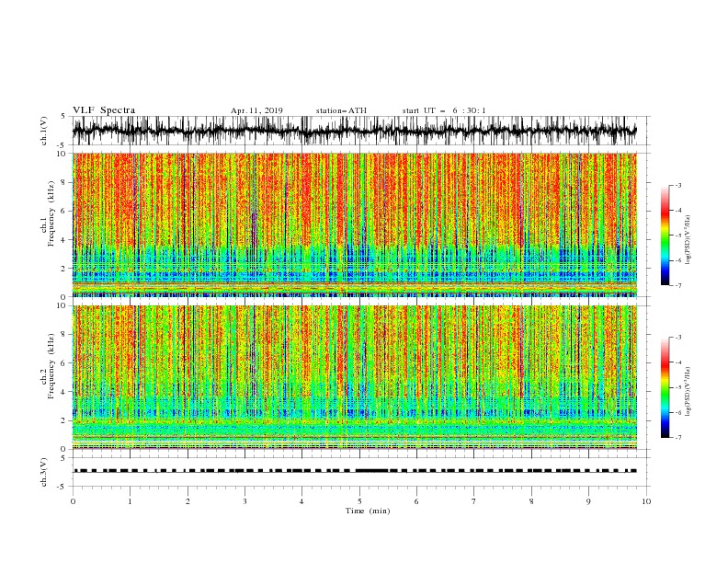The height and width of the screenshot is (563, 728).
Task: Click the ch.2 PSD color bar
Action: tap(665, 387)
